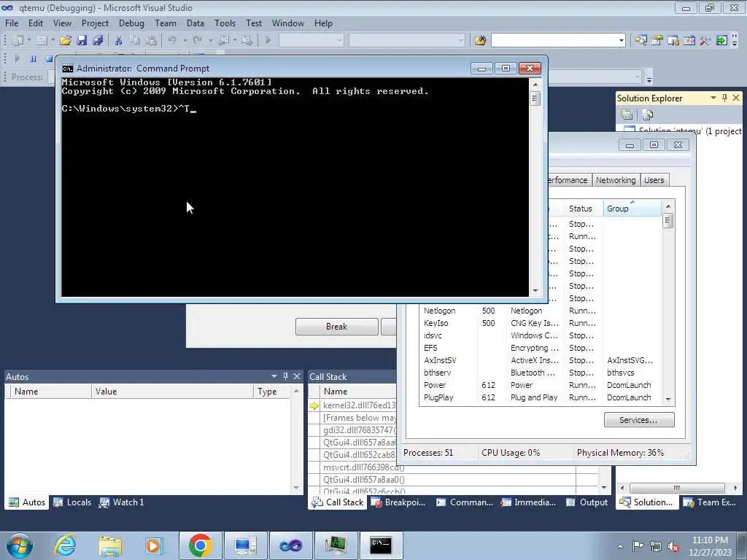Open the Undo history dropdown arrow
This screenshot has height=560, width=747.
[x=185, y=41]
